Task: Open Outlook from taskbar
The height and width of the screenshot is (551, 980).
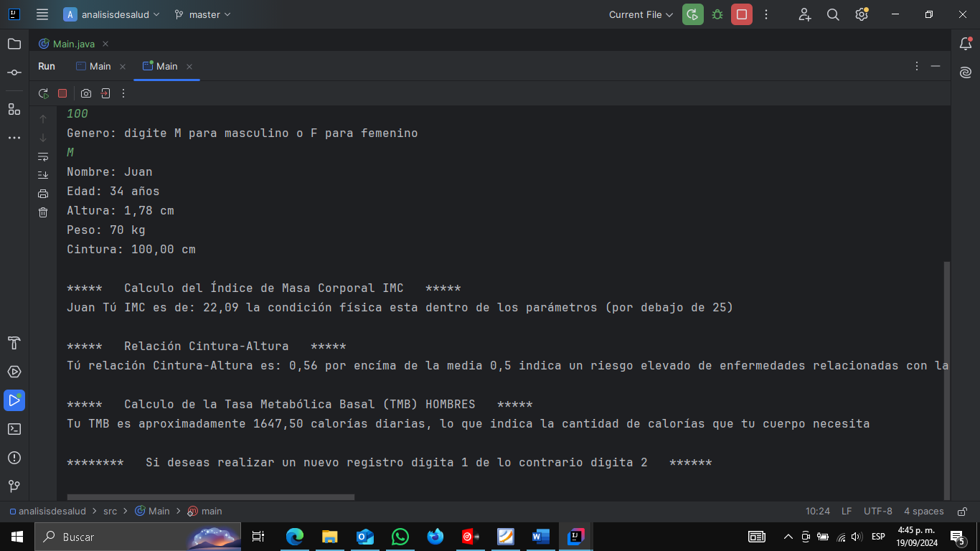Action: click(365, 537)
